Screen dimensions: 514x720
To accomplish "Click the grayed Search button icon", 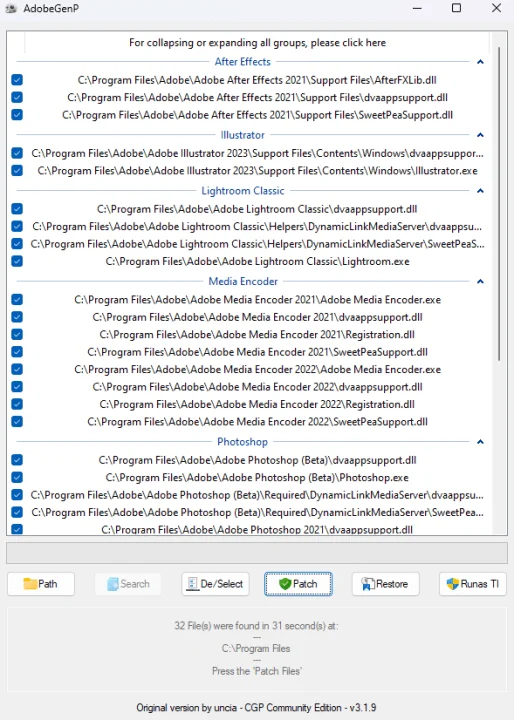I will (x=113, y=584).
